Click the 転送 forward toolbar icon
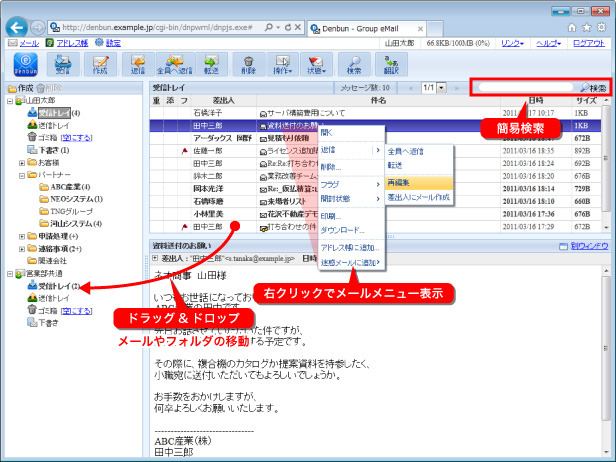616x462 pixels. (211, 64)
